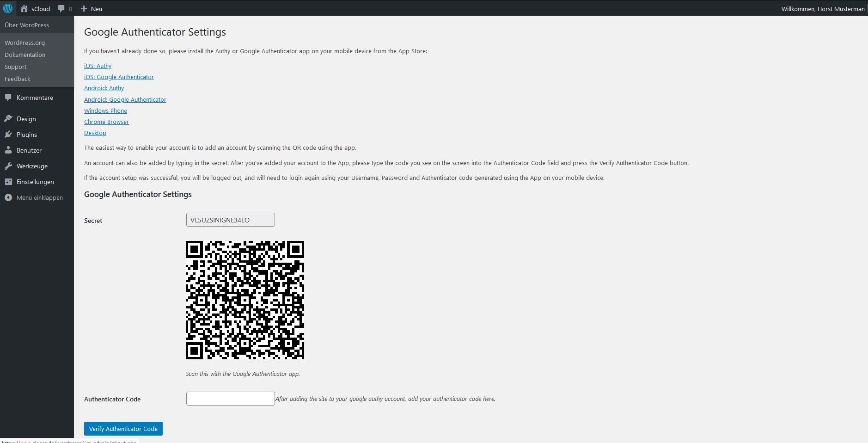
Task: Click the comment count 0
Action: pos(70,9)
